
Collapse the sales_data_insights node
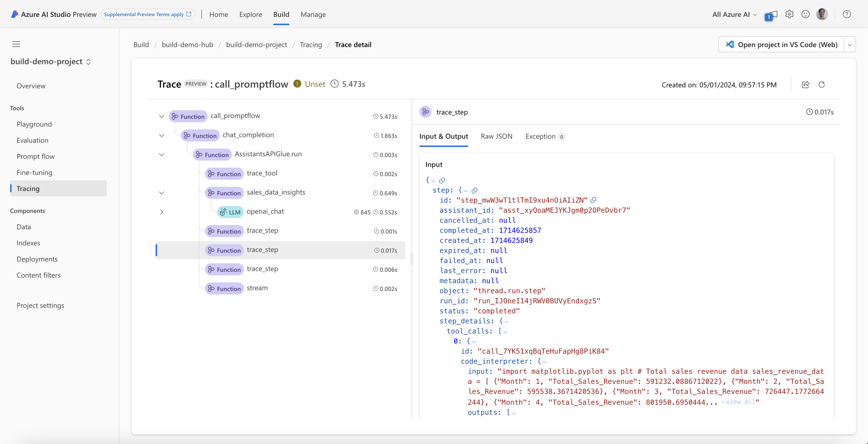(162, 193)
